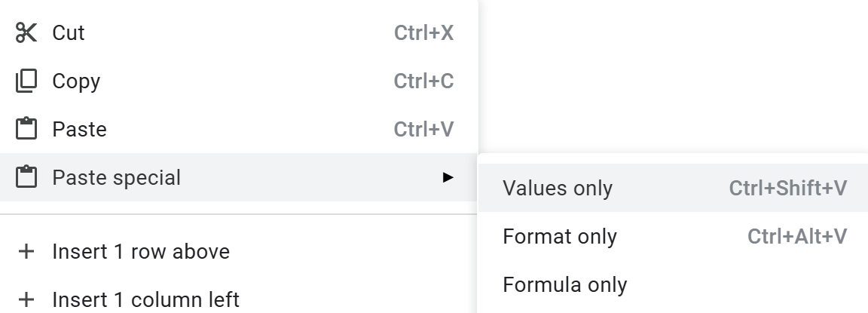Select Format only in the submenu
Viewport: 868px width, 313px height.
coord(560,237)
